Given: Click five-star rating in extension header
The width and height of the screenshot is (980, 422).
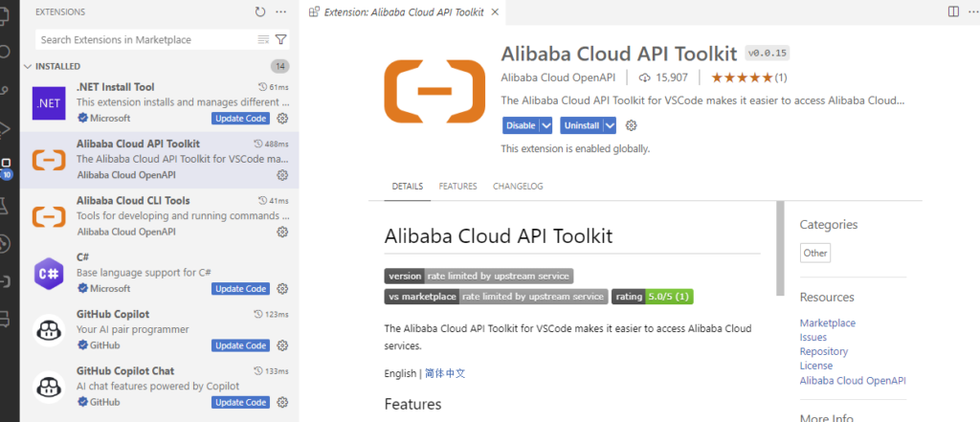Looking at the screenshot, I should (742, 78).
